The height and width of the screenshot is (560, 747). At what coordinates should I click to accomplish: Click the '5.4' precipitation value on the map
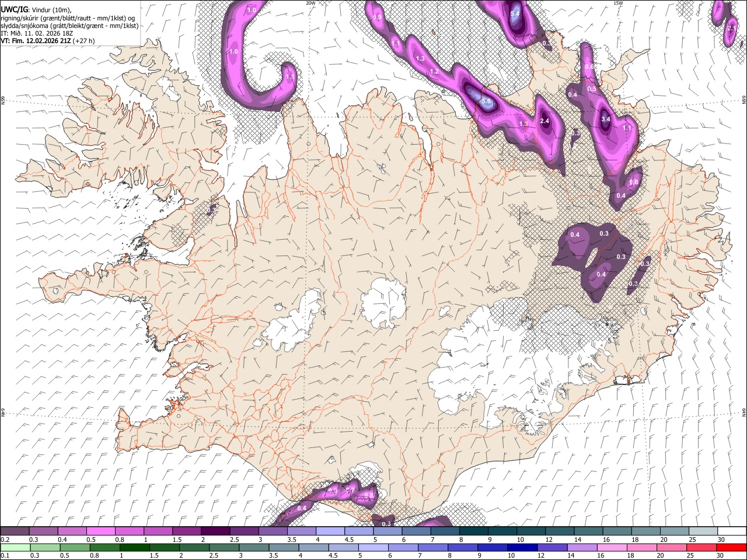tap(515, 14)
